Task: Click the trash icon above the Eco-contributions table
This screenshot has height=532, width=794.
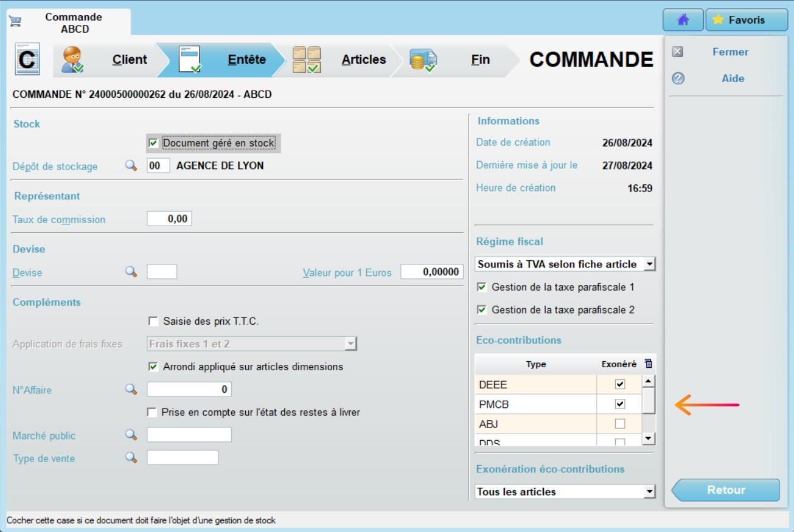Action: [648, 363]
